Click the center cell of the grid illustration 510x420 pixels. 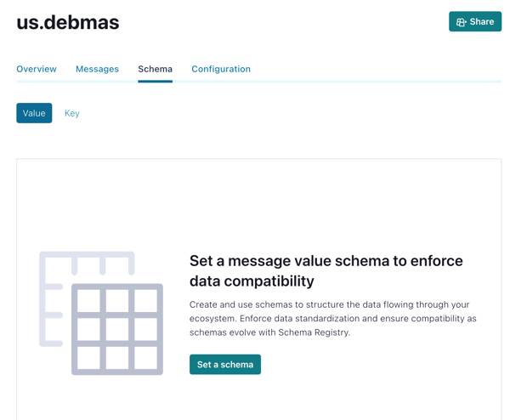pos(117,329)
